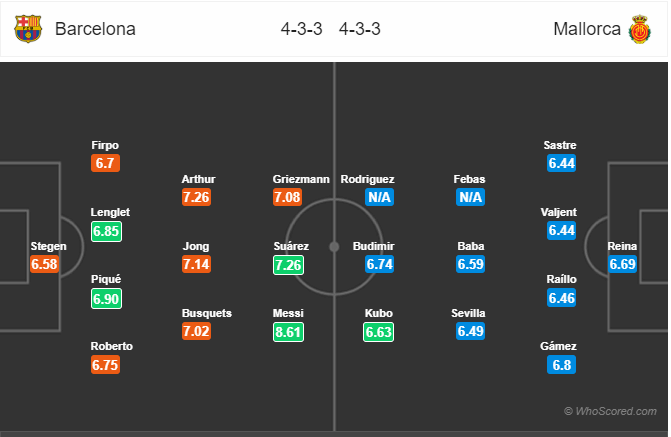Select Rodriguez's N/A rating badge
This screenshot has width=671, height=437.
click(x=379, y=197)
